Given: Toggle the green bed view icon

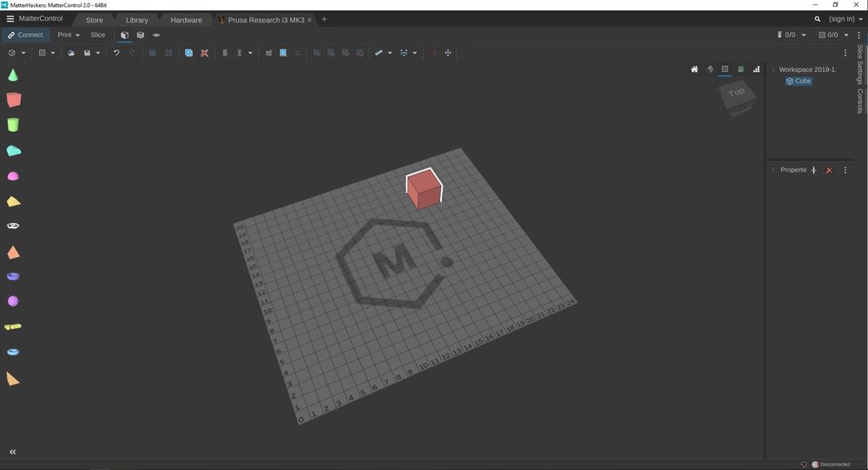Looking at the screenshot, I should coord(740,70).
